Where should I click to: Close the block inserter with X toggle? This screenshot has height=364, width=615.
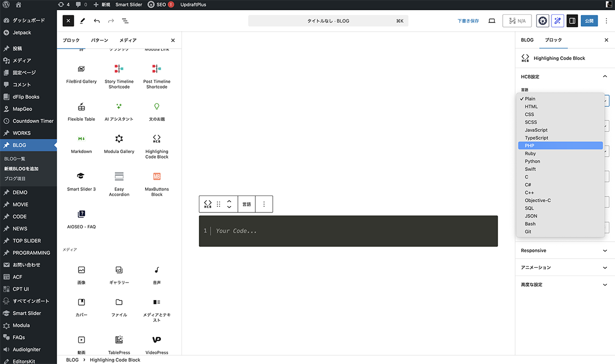(68, 21)
